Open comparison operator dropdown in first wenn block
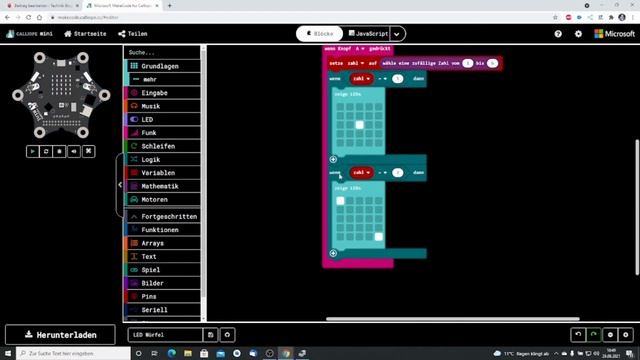The width and height of the screenshot is (640, 360). click(382, 78)
